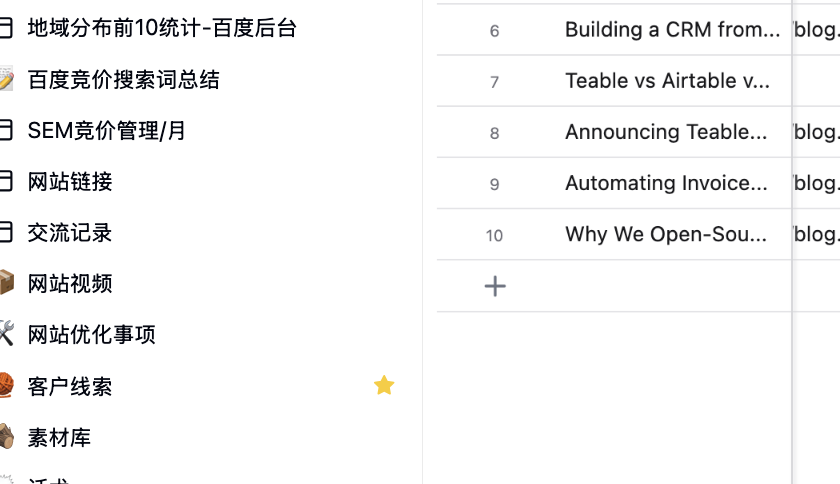
Task: Select the "Teable vs Airtable" title cell
Action: click(667, 81)
